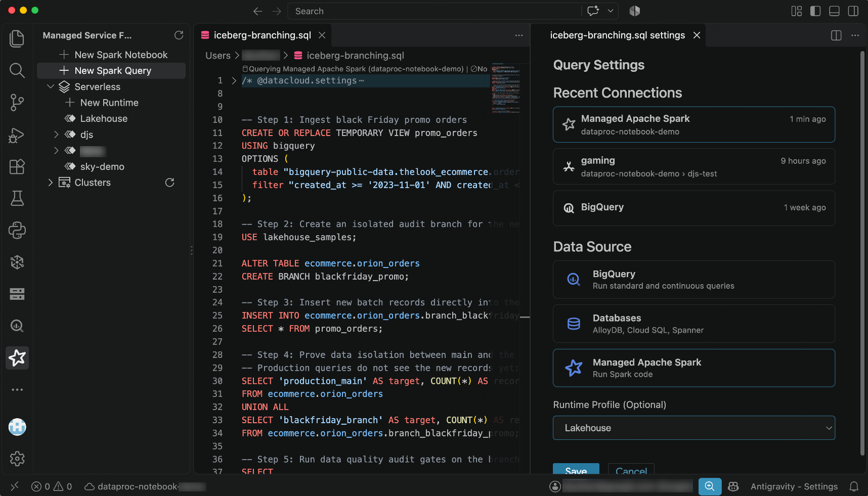Screen dimensions: 868x496
Task: Open the Runtime Profile Lakehouse dropdown
Action: [x=693, y=428]
